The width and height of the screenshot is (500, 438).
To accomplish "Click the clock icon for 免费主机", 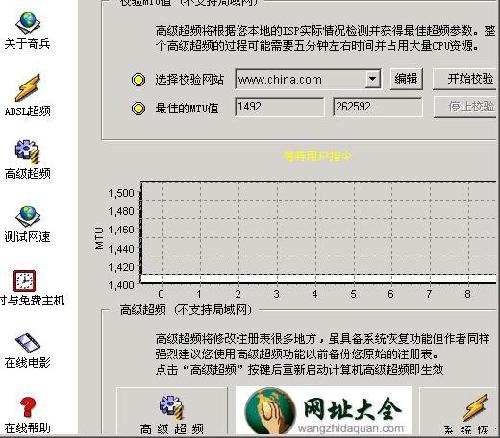I will [x=24, y=281].
